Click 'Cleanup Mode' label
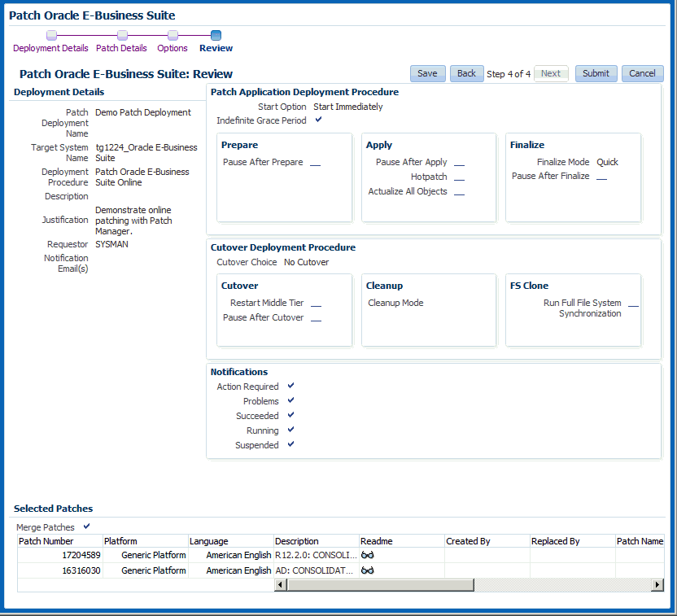Screen dimensions: 677x616 point(395,303)
